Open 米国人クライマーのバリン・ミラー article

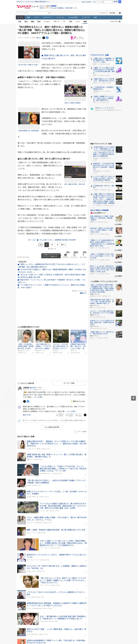click(57, 493)
